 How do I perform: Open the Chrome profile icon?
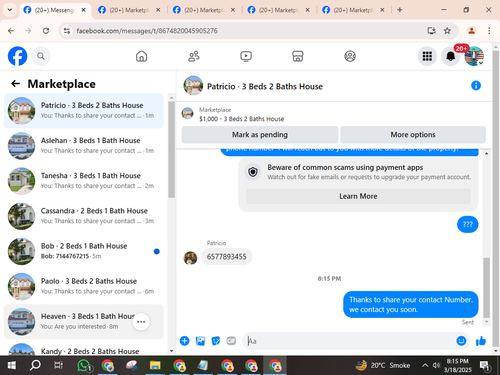tap(471, 31)
